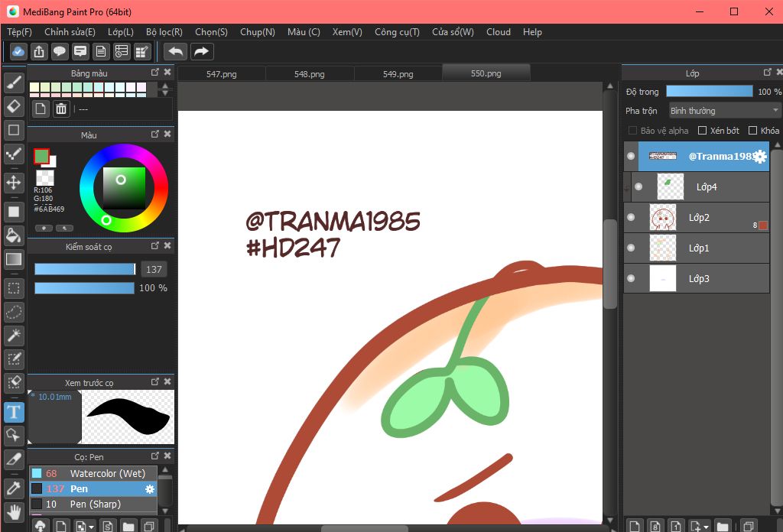Close the Bảng màu panel

click(x=167, y=73)
